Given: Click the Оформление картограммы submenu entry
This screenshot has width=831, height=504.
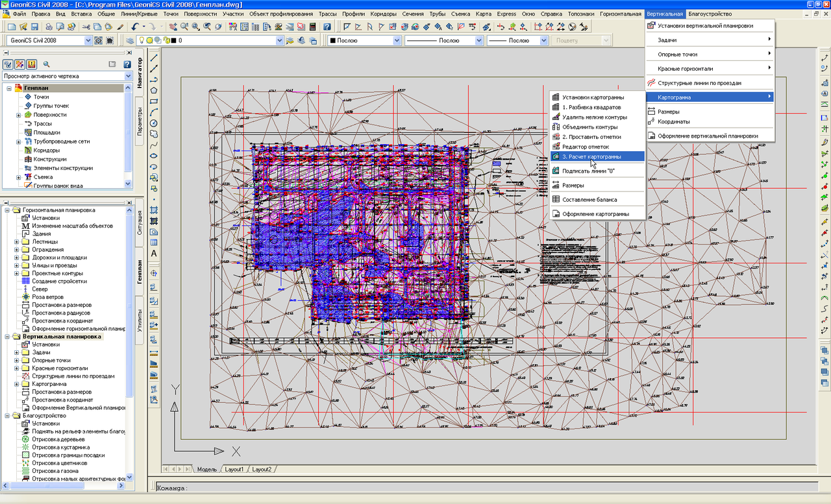Looking at the screenshot, I should click(x=597, y=214).
